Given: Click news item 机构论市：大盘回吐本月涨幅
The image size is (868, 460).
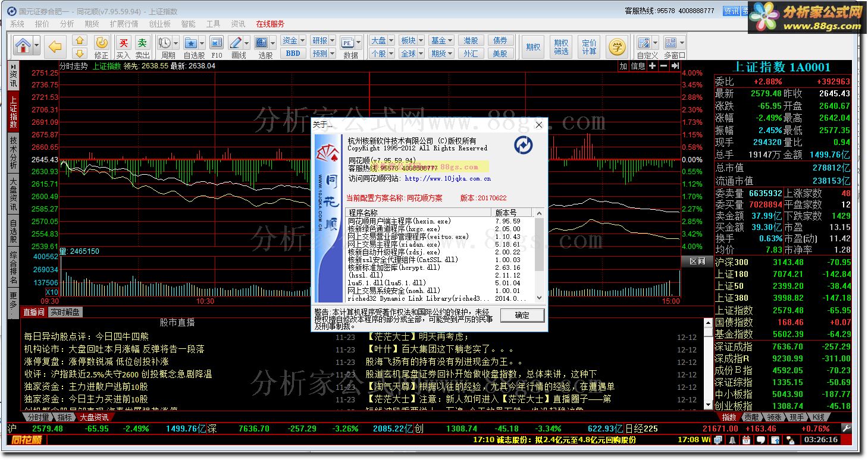Looking at the screenshot, I should (x=114, y=349).
